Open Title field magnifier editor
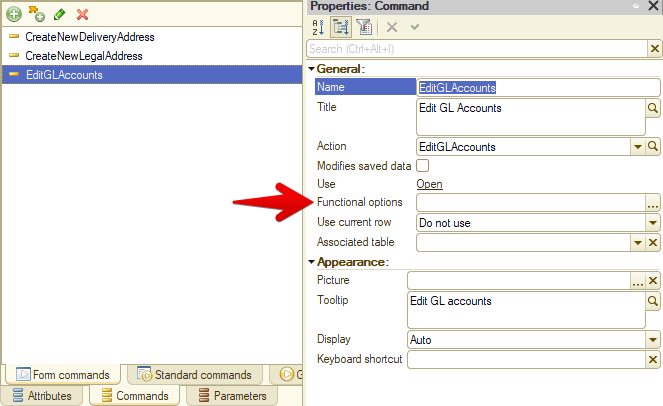This screenshot has height=406, width=663. (653, 108)
